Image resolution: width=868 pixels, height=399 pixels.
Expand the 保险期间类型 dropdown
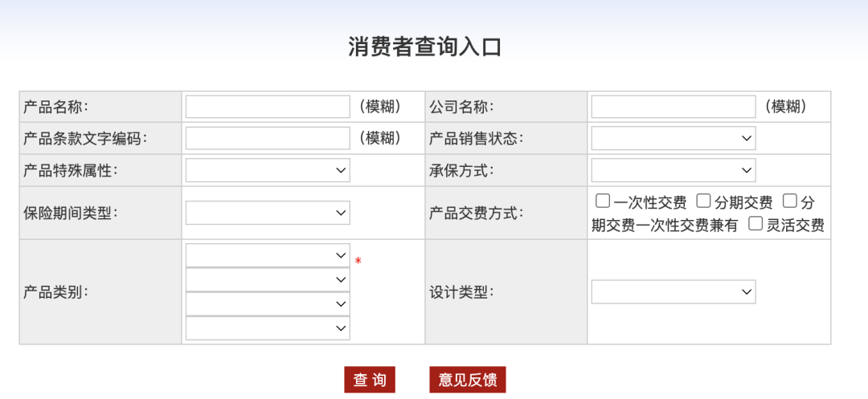pos(268,213)
